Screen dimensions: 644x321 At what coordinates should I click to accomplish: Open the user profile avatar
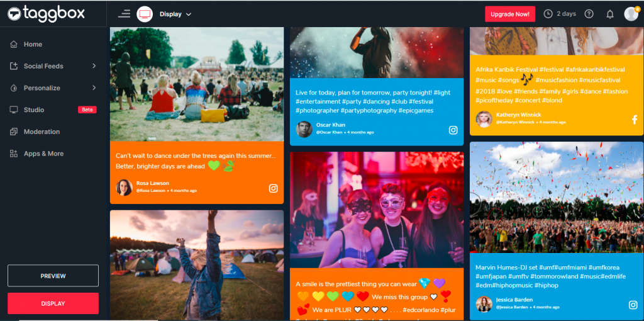(631, 14)
